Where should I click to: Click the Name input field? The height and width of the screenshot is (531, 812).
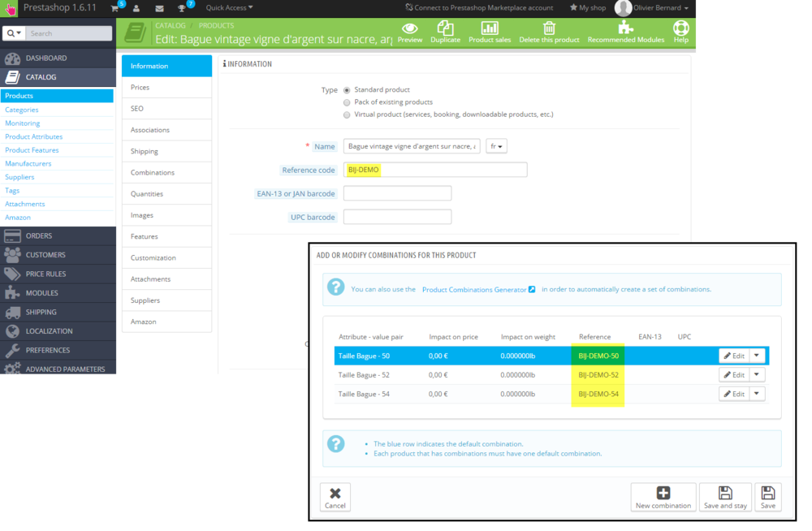pos(412,147)
